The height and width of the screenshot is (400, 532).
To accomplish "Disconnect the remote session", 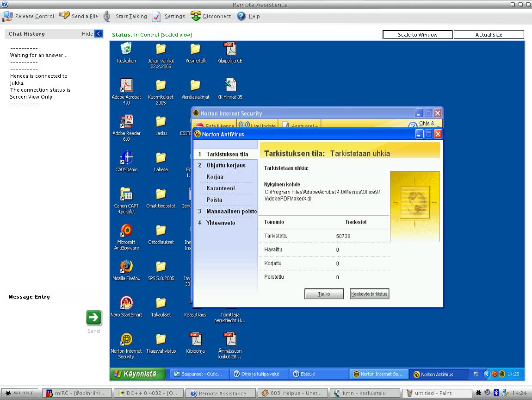I will click(x=210, y=16).
